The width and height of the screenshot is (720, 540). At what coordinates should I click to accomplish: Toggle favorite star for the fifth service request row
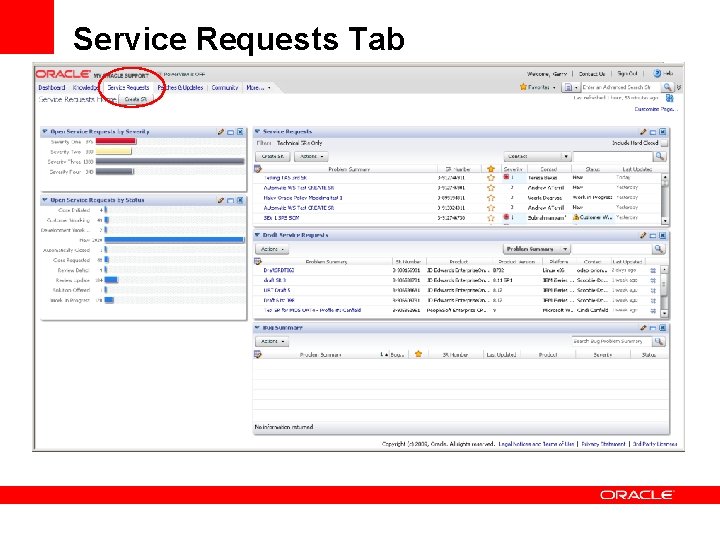pos(491,218)
